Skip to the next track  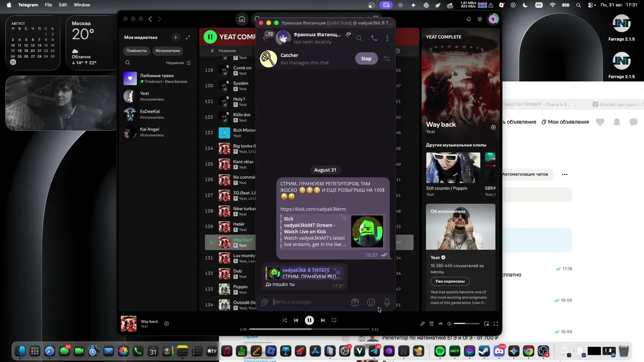pyautogui.click(x=323, y=320)
